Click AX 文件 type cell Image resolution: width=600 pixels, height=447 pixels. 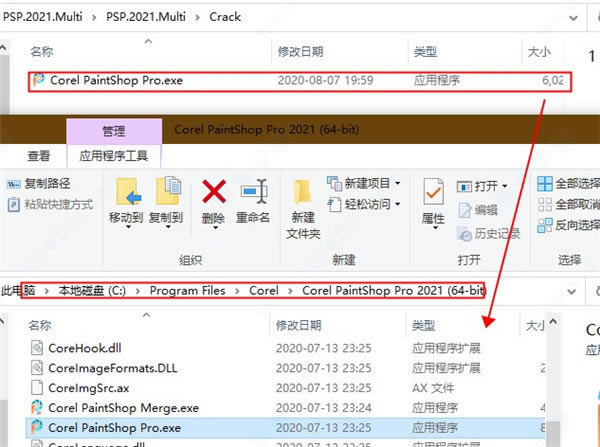click(433, 388)
